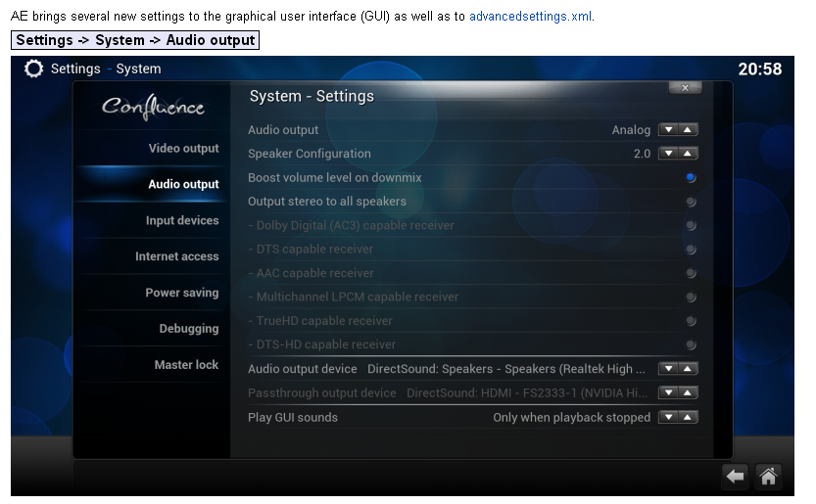Cycle Audio output device down arrow

(x=669, y=369)
